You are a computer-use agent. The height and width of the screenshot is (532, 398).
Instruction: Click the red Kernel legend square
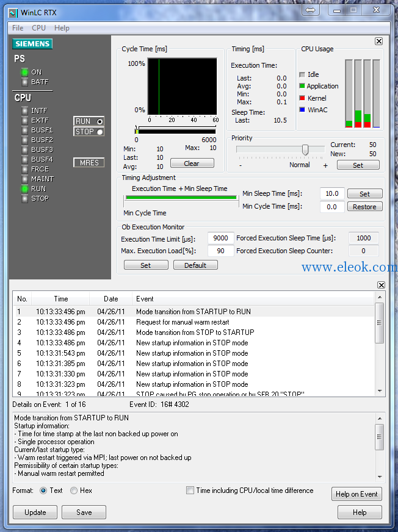[302, 98]
